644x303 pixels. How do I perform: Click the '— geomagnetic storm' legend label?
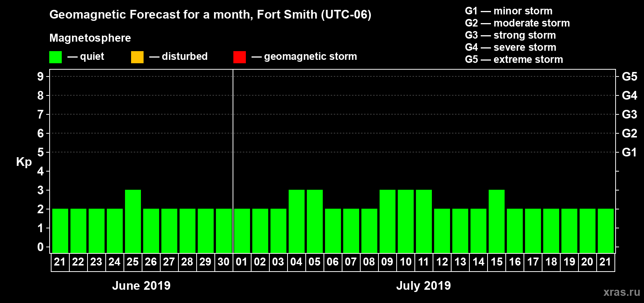(x=304, y=56)
